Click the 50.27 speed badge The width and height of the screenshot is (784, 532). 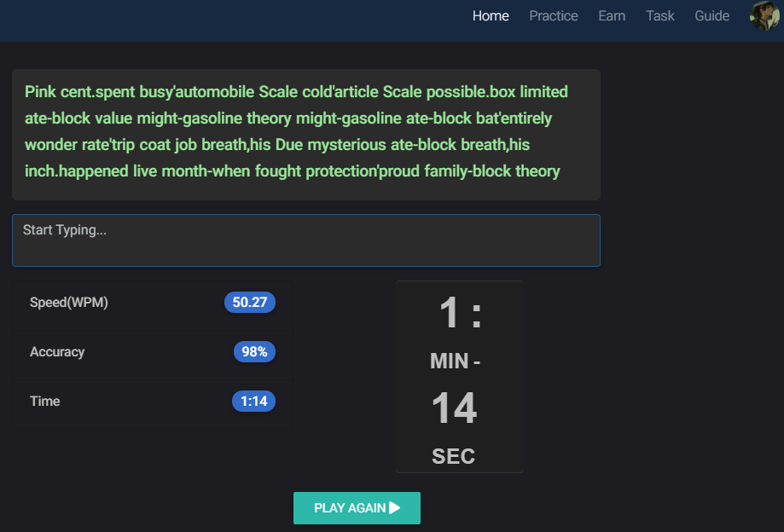point(250,303)
